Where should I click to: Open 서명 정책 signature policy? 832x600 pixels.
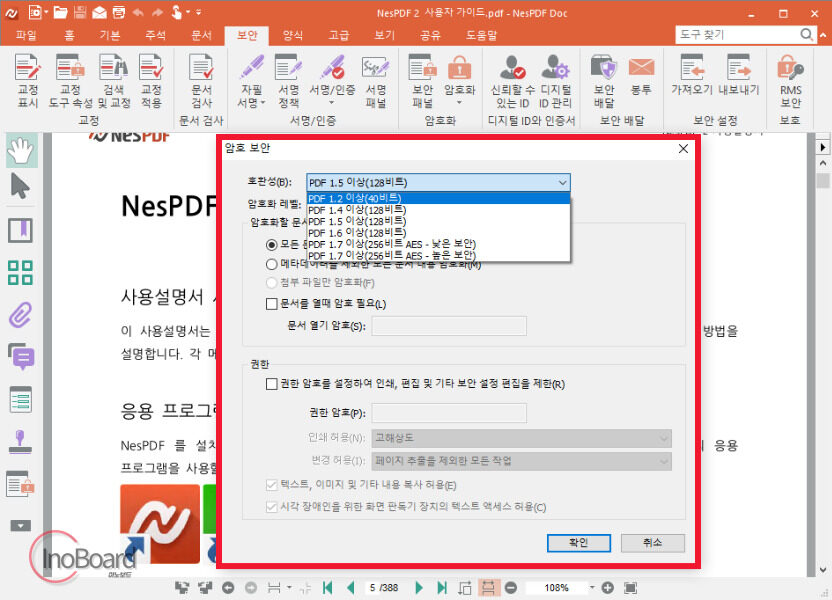(289, 81)
